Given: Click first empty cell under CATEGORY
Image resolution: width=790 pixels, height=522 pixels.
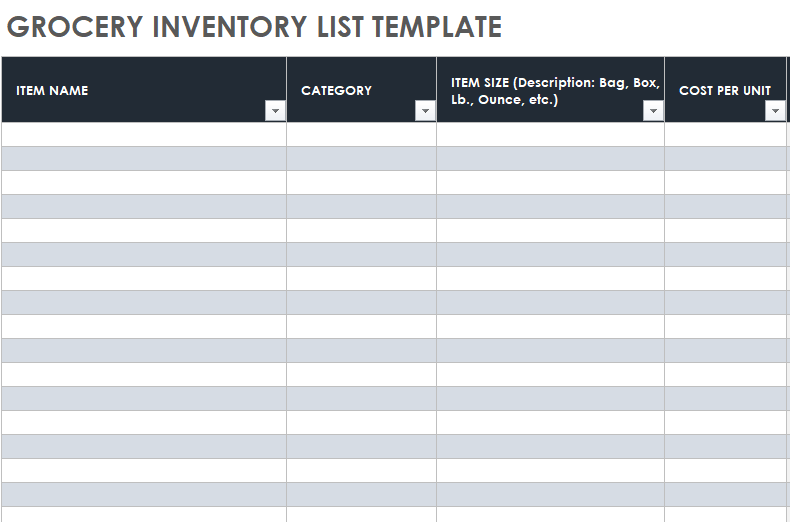Looking at the screenshot, I should [361, 135].
